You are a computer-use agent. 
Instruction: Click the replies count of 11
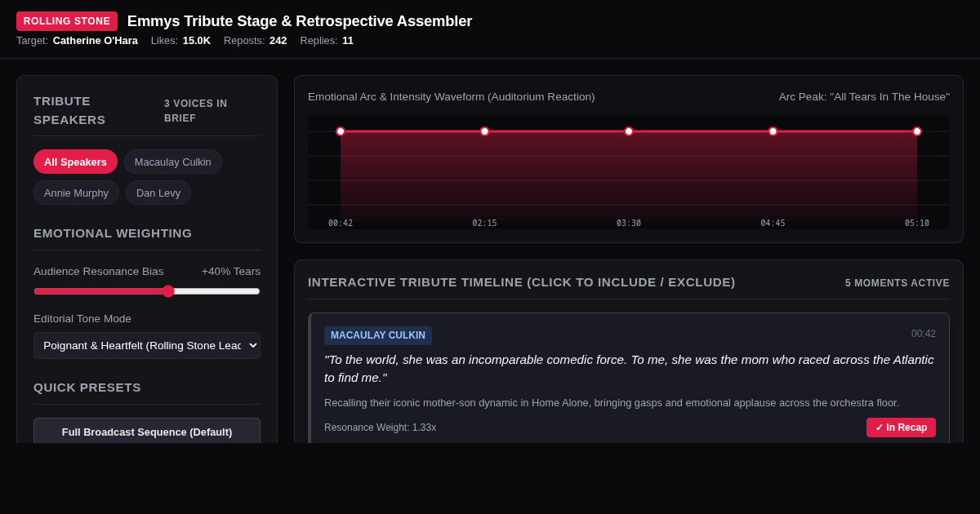(x=348, y=40)
